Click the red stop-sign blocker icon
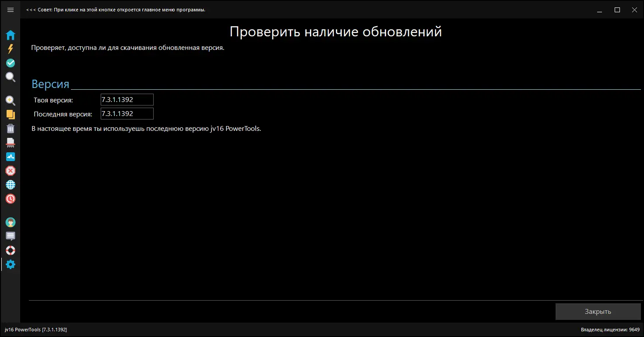The image size is (644, 337). (x=11, y=171)
